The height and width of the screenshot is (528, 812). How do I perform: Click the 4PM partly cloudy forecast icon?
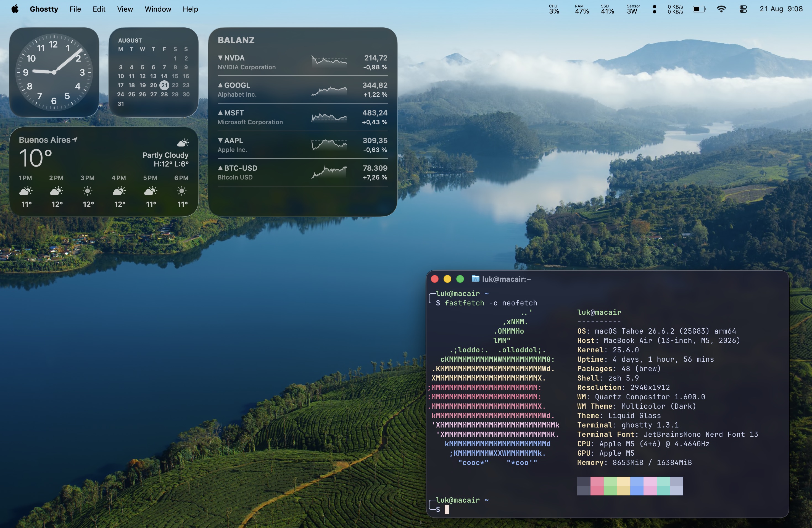119,191
